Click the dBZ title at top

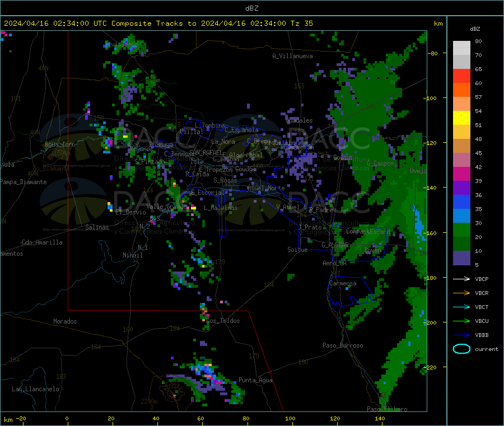251,8
